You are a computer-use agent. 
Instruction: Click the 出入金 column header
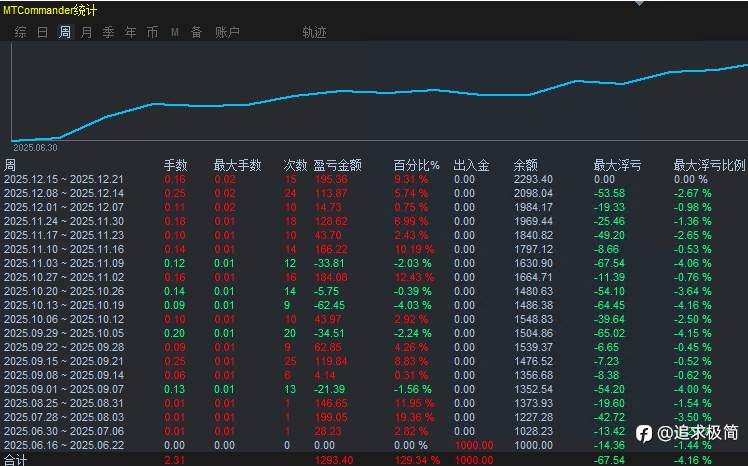(471, 165)
